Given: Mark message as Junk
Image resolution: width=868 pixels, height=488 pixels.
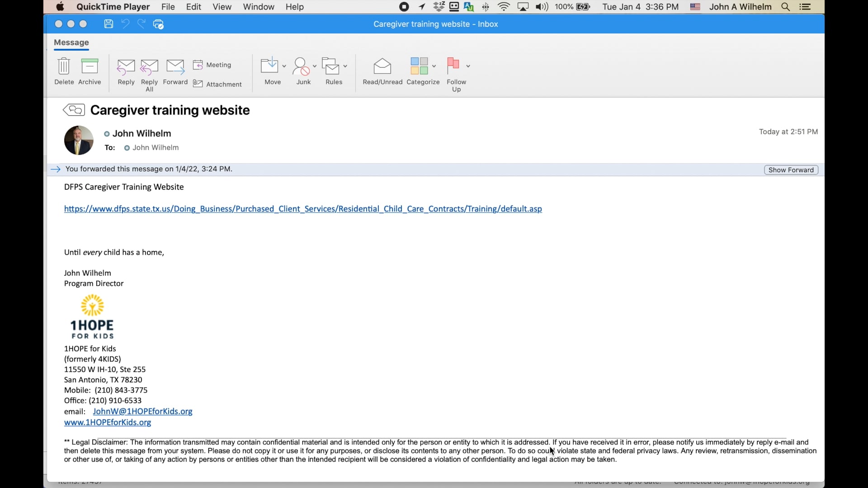Looking at the screenshot, I should pyautogui.click(x=302, y=67).
